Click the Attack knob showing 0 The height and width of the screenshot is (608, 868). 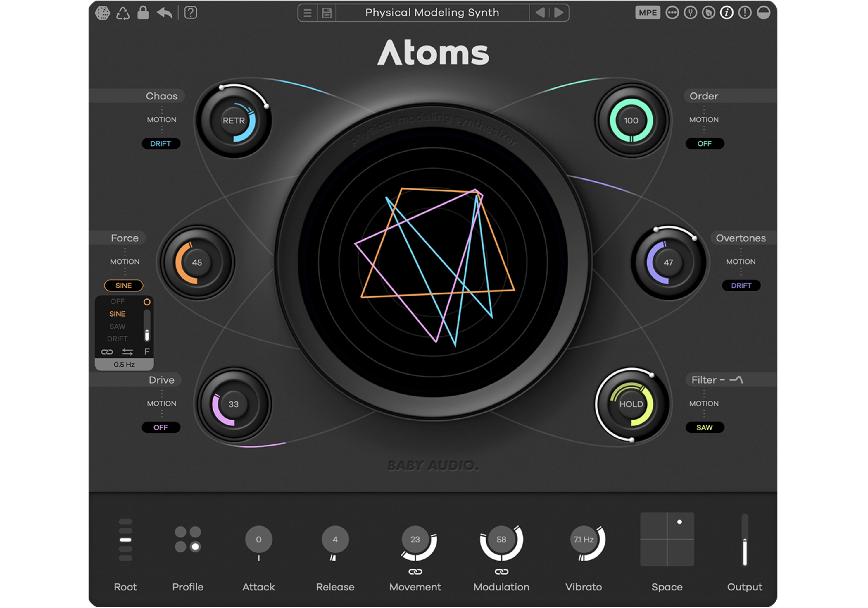click(258, 540)
